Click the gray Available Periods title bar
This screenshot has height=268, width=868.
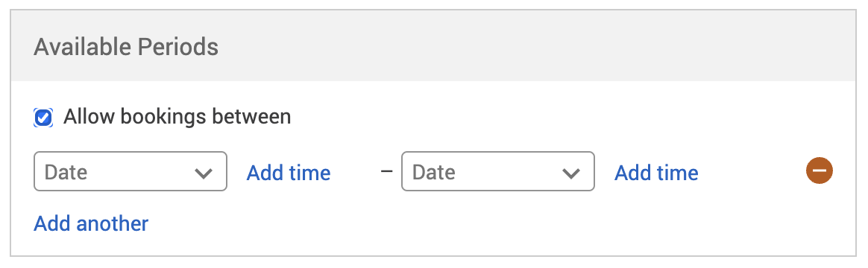(433, 46)
